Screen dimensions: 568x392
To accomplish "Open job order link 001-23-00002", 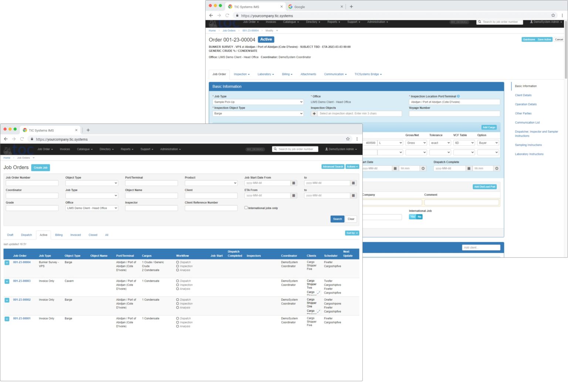I will [22, 300].
